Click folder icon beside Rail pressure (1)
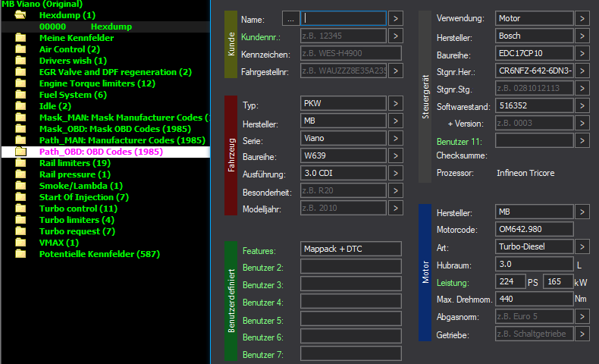Image resolution: width=599 pixels, height=364 pixels. tap(20, 174)
